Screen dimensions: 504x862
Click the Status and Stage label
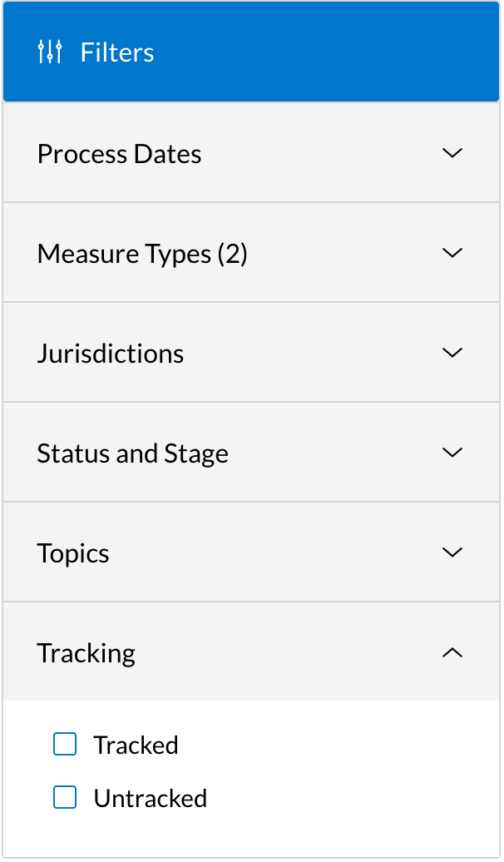click(132, 453)
